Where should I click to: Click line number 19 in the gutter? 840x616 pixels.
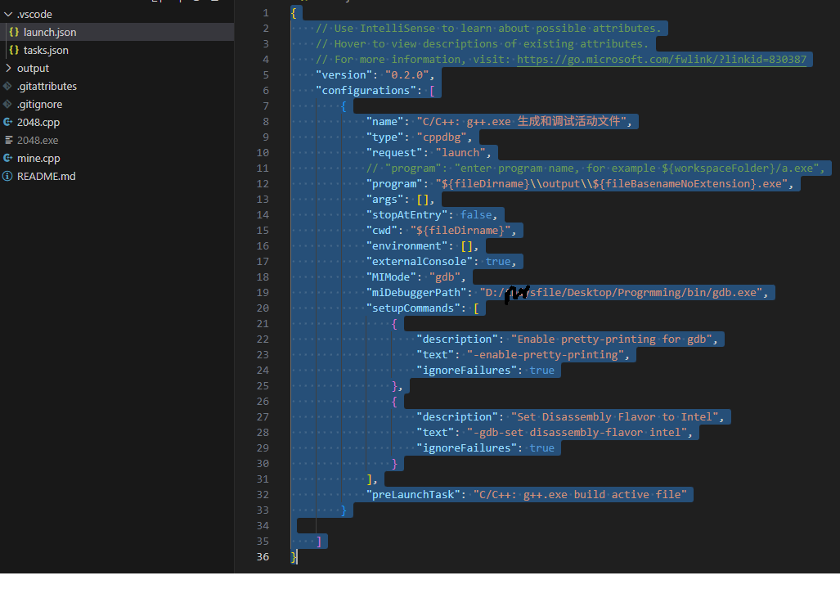(263, 293)
